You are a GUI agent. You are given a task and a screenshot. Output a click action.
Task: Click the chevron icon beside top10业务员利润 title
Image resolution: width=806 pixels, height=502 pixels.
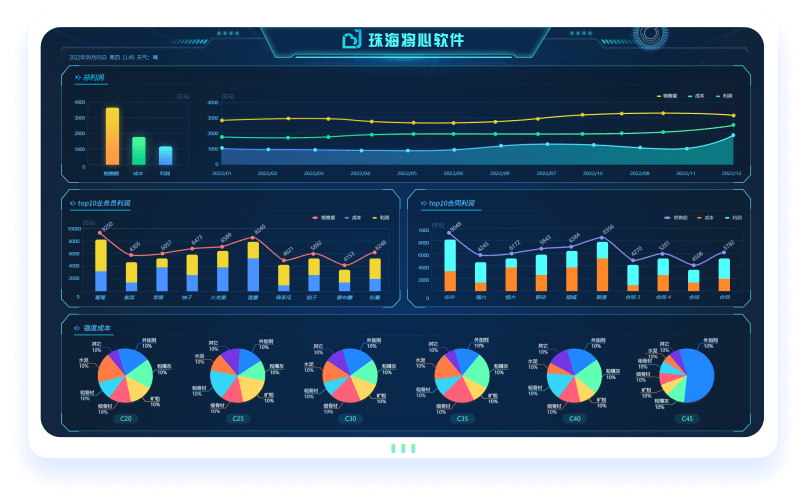click(x=72, y=203)
